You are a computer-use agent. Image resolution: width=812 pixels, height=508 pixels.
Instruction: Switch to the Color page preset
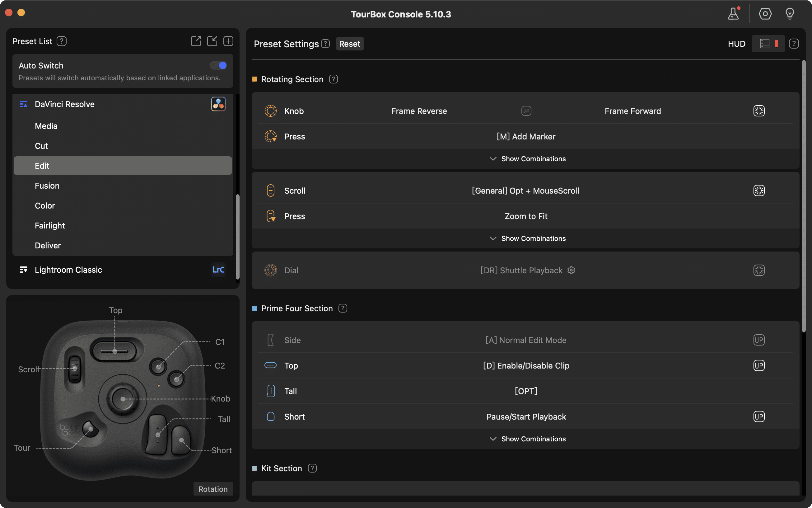(45, 205)
